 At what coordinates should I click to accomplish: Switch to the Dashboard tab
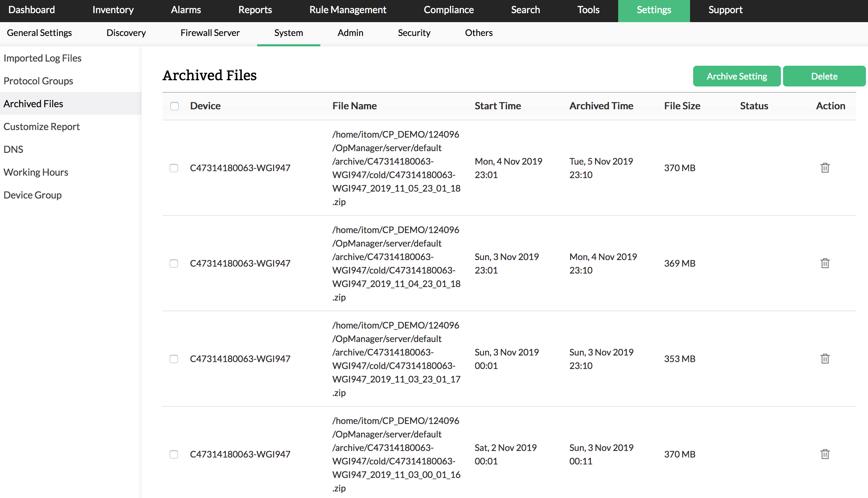point(31,10)
